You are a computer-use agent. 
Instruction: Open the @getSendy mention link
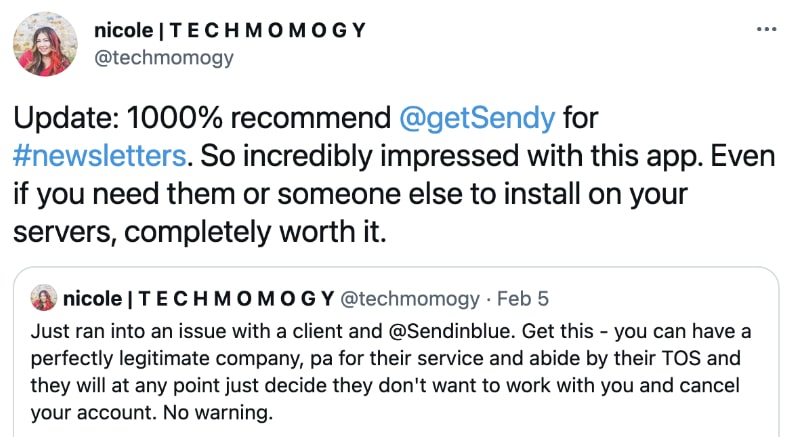pyautogui.click(x=477, y=118)
